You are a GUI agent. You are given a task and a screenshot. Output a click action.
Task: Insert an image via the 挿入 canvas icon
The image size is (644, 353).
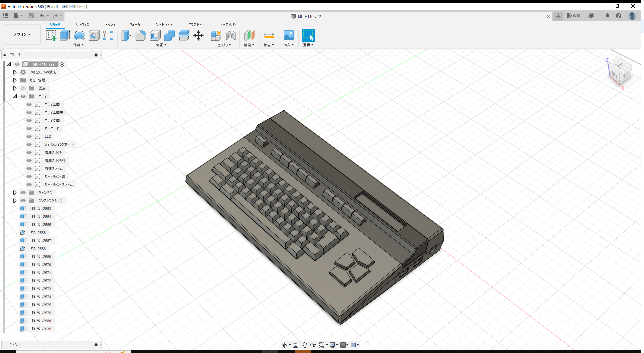coord(288,35)
